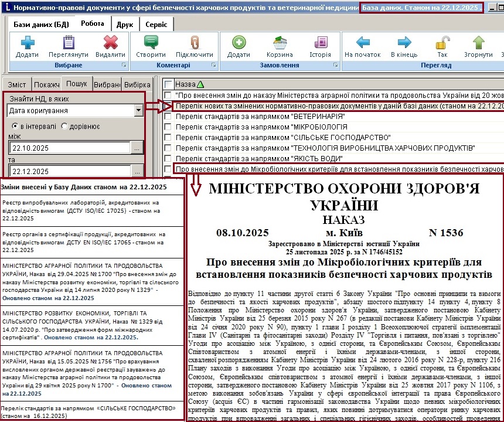Open date picker for 22.10.2025 field
This screenshot has height=422, width=504.
pos(137,149)
